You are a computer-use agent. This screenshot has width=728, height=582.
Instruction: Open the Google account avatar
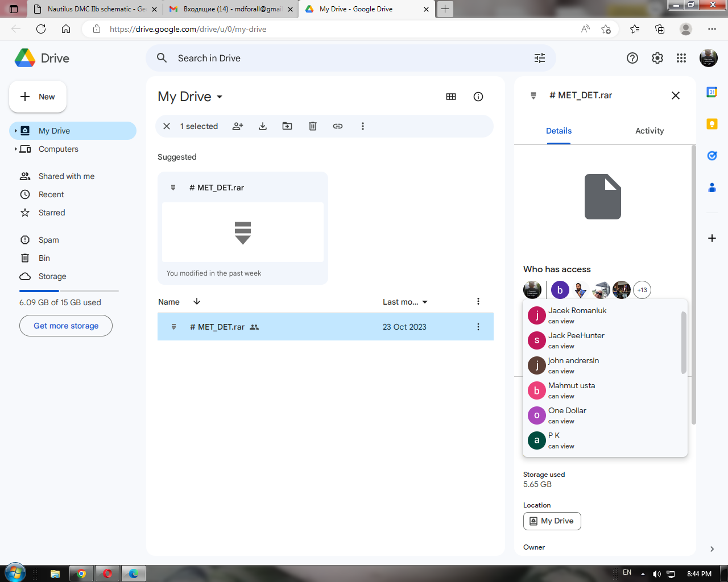tap(709, 58)
